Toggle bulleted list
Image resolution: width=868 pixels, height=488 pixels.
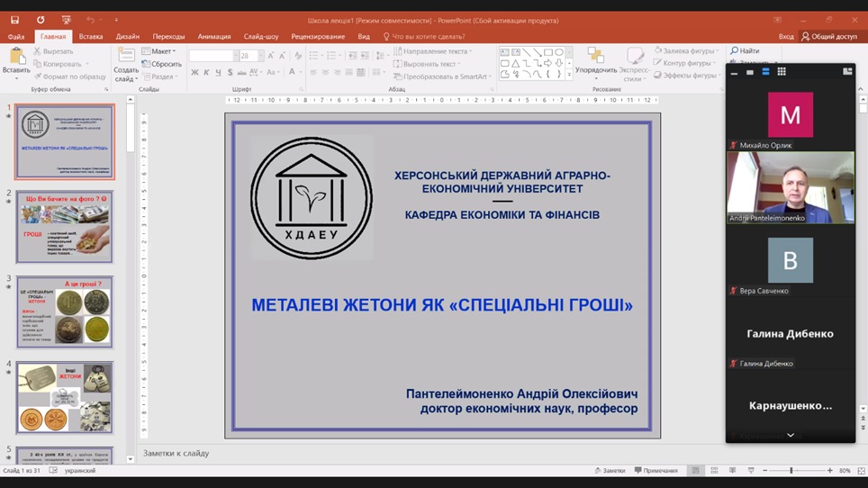(314, 56)
